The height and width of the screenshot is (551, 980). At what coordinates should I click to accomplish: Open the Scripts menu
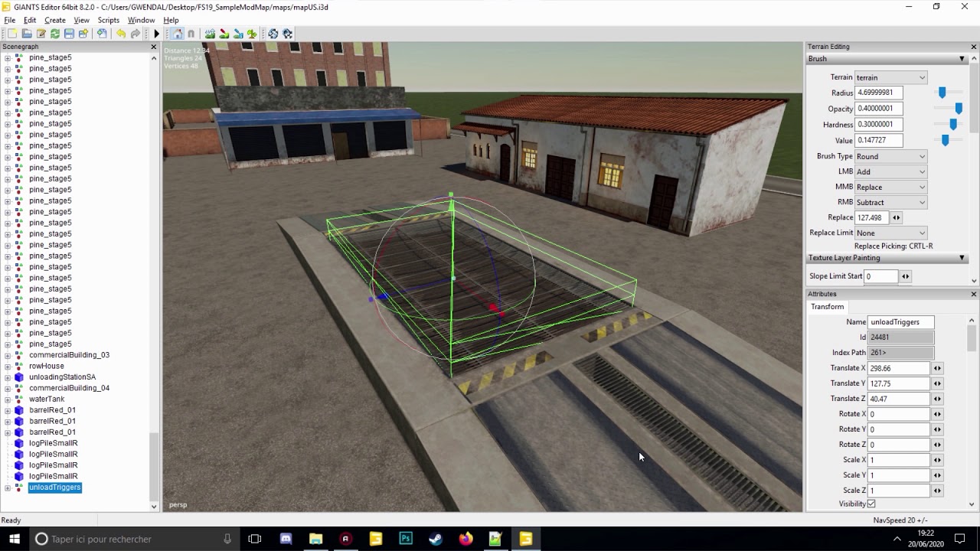point(108,20)
